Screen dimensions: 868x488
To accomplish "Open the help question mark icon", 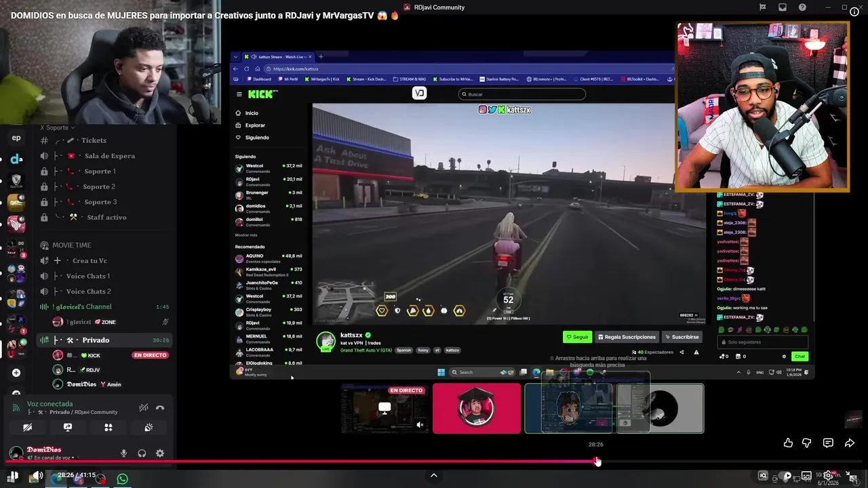I will (x=802, y=7).
